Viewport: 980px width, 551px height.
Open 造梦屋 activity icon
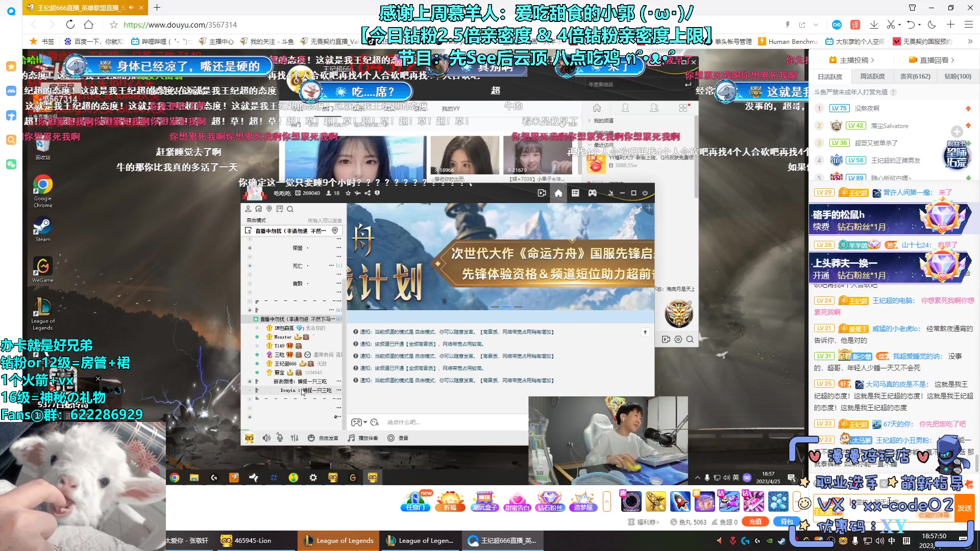tap(583, 502)
